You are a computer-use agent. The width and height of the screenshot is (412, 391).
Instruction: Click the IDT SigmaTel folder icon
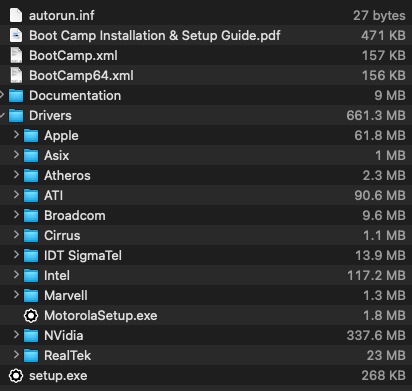point(31,256)
